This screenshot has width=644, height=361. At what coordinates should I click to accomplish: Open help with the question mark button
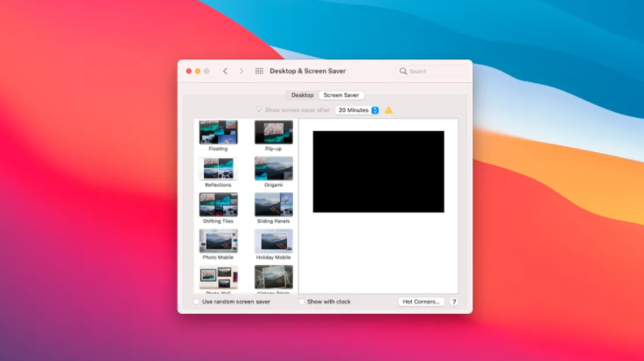[x=454, y=302]
